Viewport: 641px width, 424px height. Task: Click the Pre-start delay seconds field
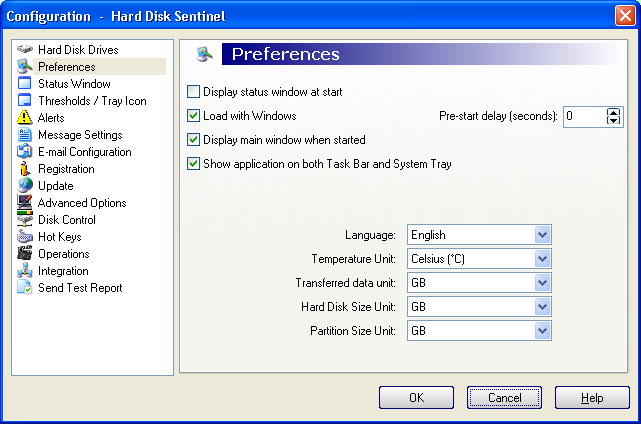click(585, 116)
